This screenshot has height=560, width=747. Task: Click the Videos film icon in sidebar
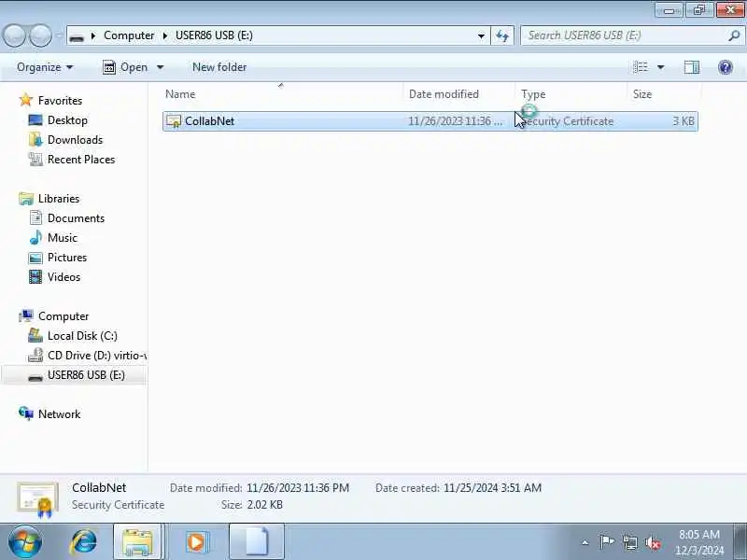[x=35, y=276]
